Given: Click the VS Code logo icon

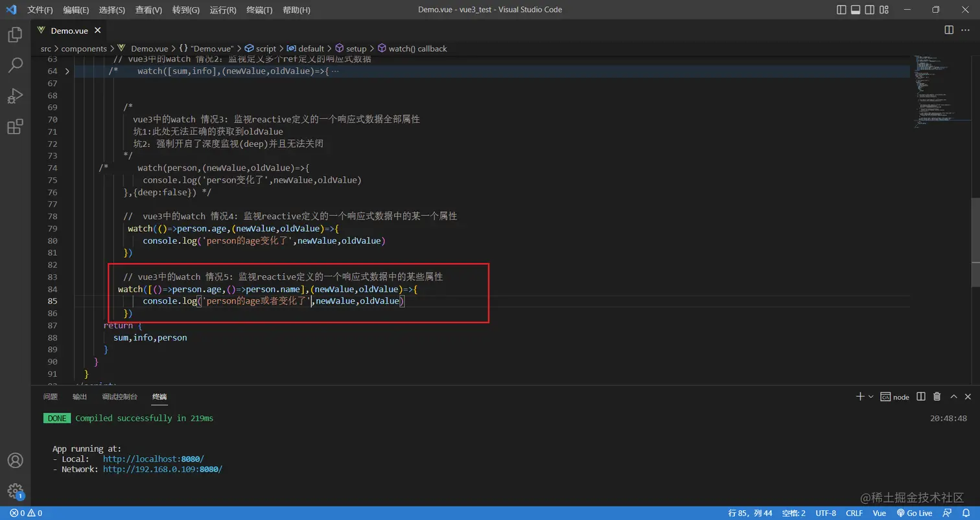Looking at the screenshot, I should point(10,10).
